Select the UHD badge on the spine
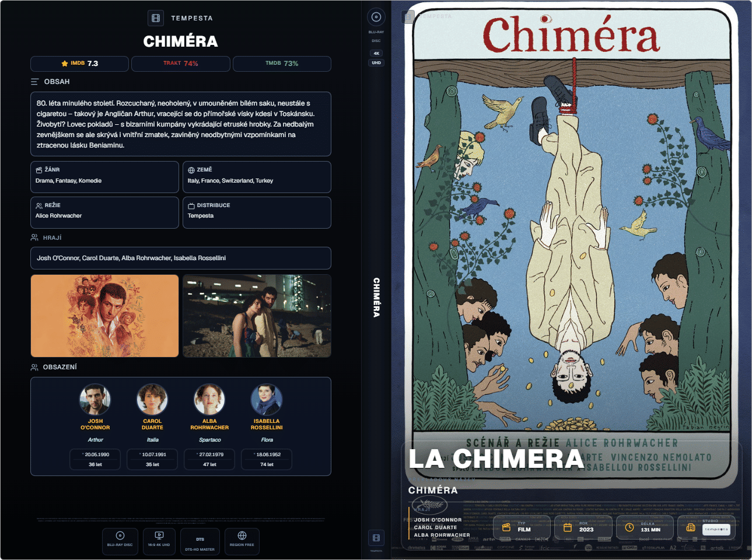The width and height of the screenshot is (752, 560). pyautogui.click(x=376, y=62)
